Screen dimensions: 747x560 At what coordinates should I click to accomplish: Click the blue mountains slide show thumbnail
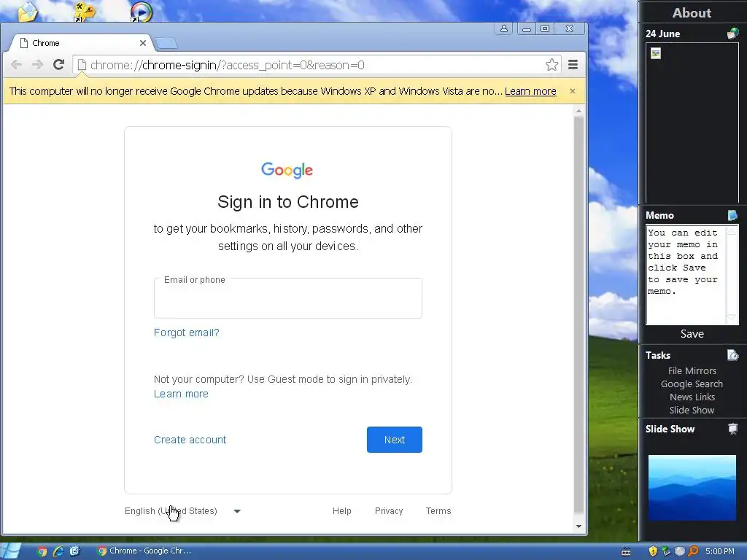(x=692, y=488)
